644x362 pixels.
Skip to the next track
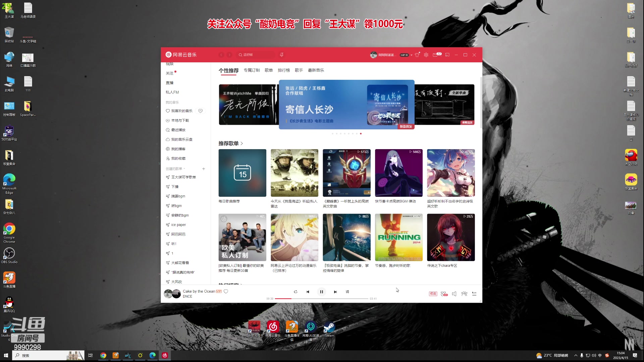[335, 292]
